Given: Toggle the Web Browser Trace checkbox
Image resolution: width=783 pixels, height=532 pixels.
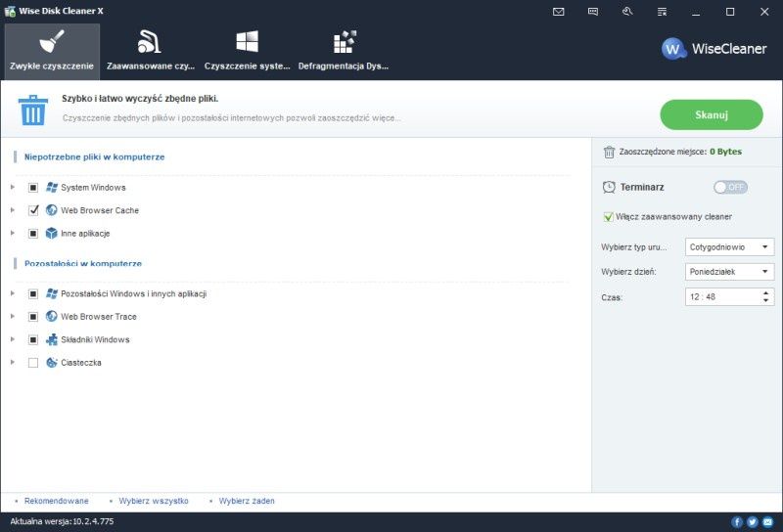Looking at the screenshot, I should tap(33, 317).
